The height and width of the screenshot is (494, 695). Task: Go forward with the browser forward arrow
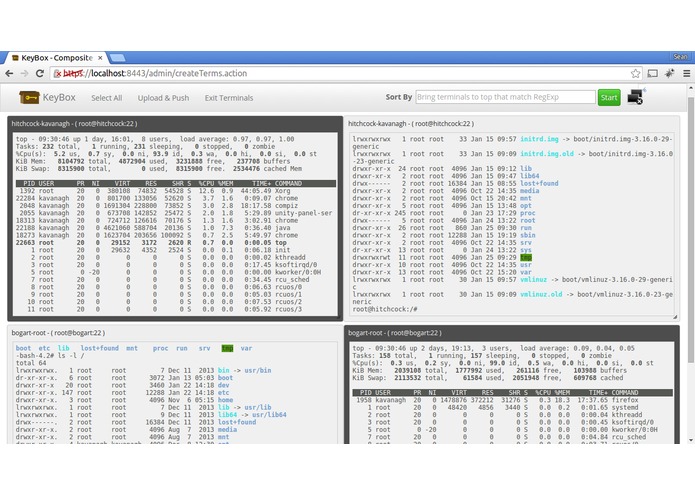24,74
